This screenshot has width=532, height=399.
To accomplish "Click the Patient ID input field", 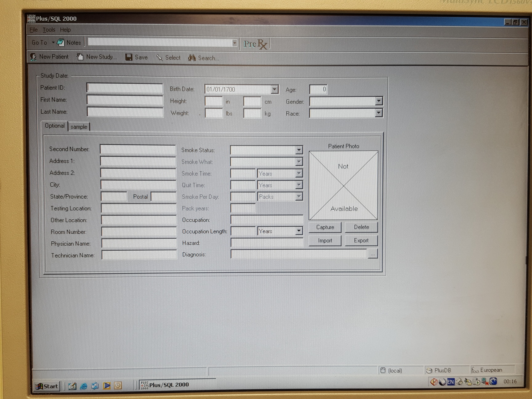I will coord(125,88).
